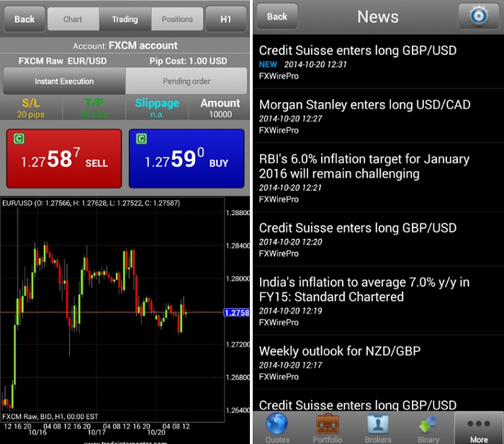Open the 12:31 Credit Suisse GBP/USD news
Screen dimensions: 504x444
click(378, 62)
